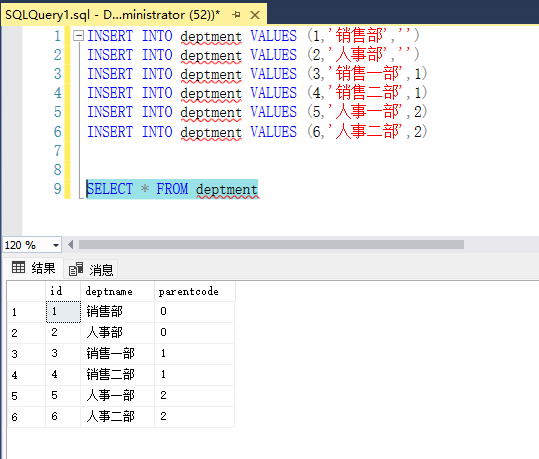
Task: Select the id column header
Action: pos(63,291)
